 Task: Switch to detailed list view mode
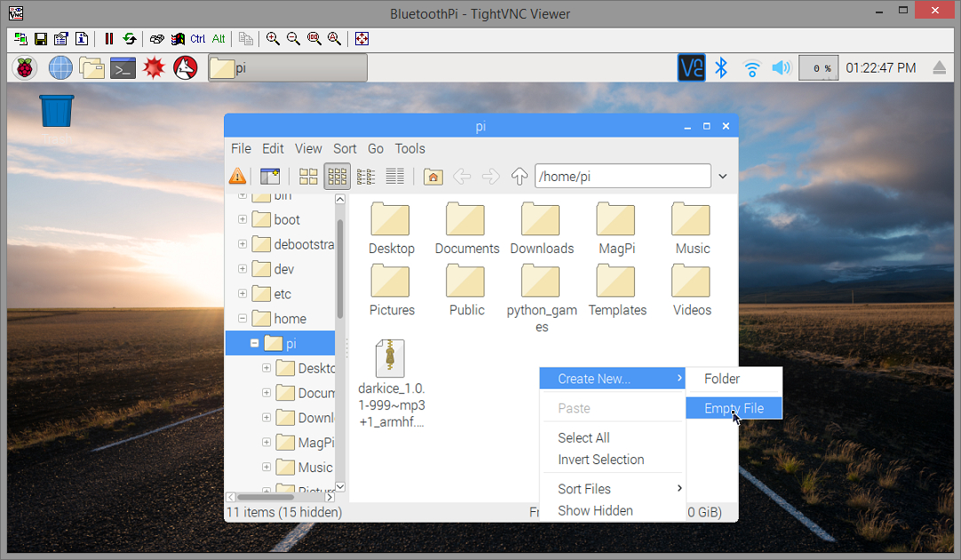click(394, 177)
